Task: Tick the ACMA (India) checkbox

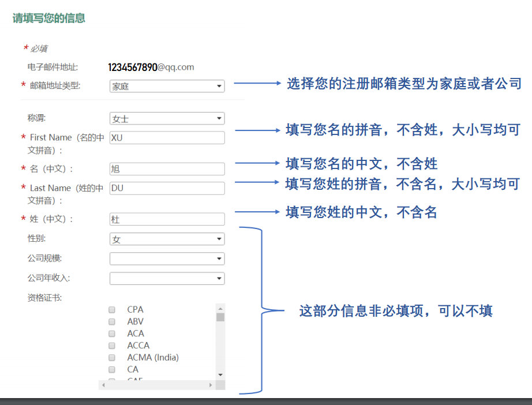Action: [x=112, y=358]
